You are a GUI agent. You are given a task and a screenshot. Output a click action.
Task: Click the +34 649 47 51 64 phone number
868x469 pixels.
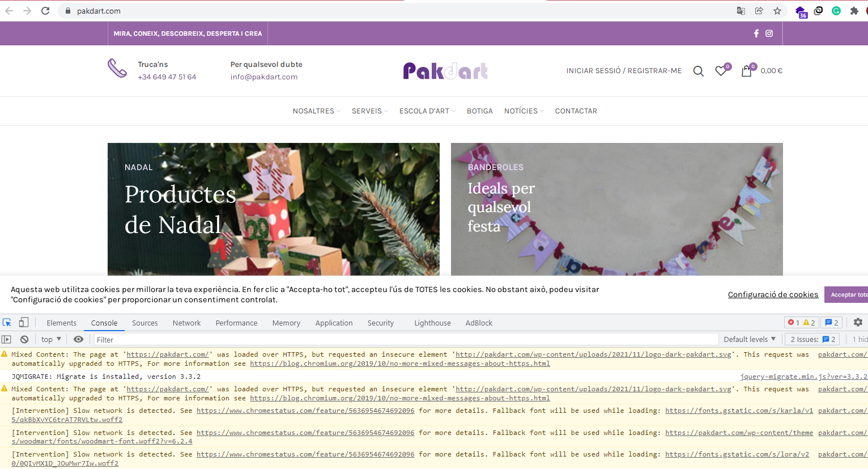(167, 77)
